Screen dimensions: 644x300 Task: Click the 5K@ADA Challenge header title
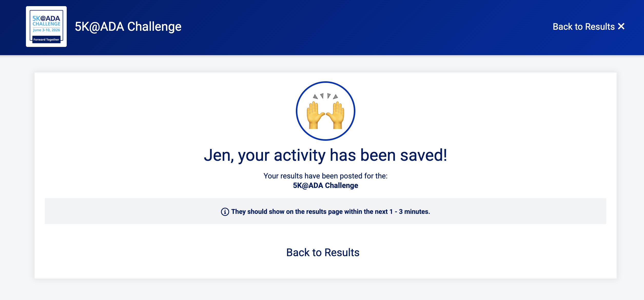coord(128,27)
